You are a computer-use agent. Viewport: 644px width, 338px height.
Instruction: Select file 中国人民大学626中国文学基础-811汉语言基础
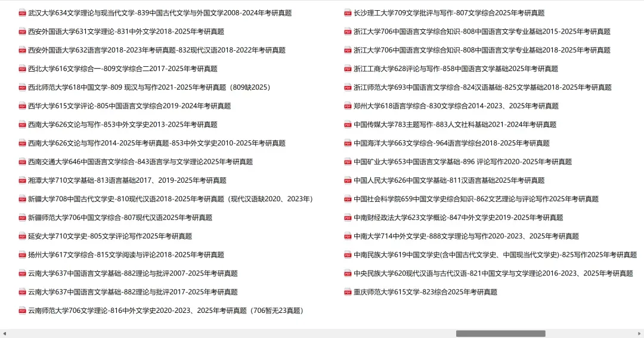[449, 180]
